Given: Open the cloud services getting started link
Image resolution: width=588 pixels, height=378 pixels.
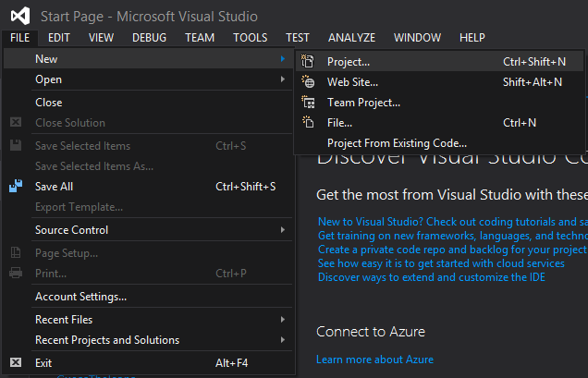Looking at the screenshot, I should click(x=441, y=263).
